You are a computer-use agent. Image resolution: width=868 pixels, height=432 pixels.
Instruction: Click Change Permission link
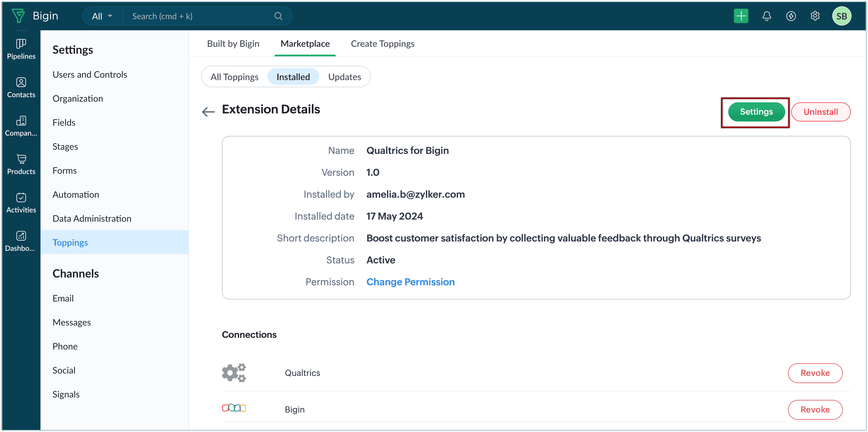(410, 282)
